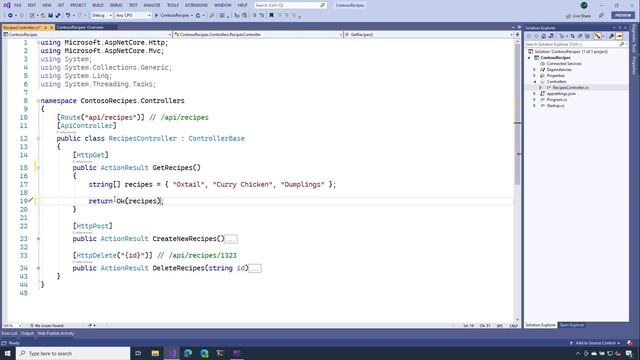This screenshot has height=360, width=640.
Task: Click the Search Solution Explorer field
Action: coord(575,44)
